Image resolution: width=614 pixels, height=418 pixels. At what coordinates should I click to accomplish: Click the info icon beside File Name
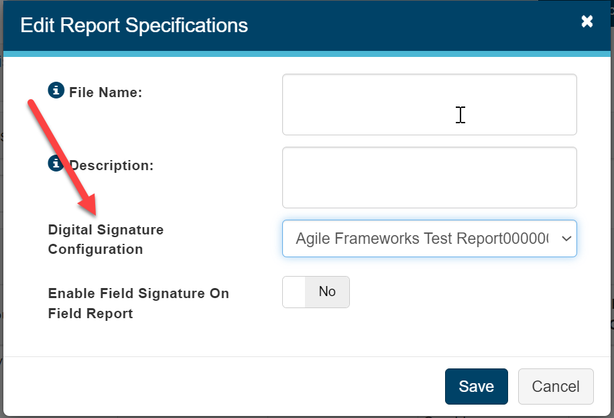pyautogui.click(x=57, y=91)
